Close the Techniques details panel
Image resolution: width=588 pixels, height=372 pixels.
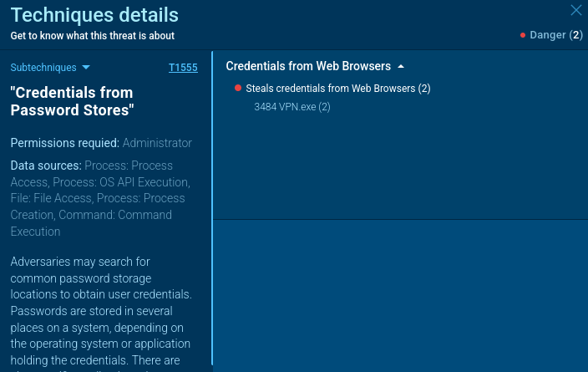[575, 11]
